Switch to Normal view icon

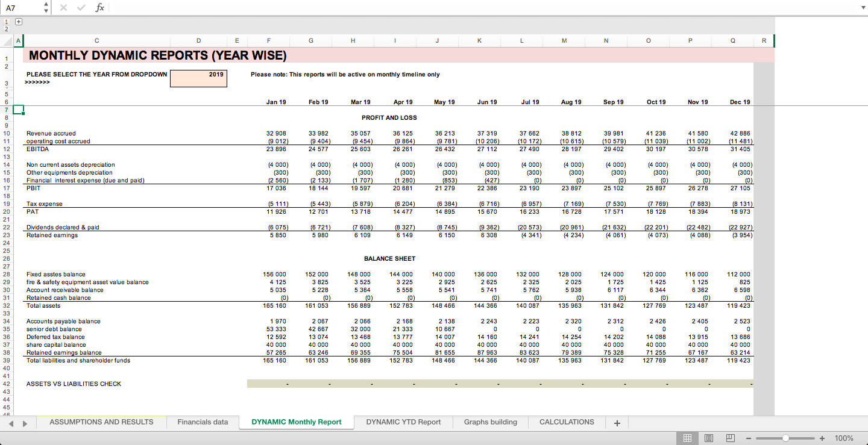(687, 438)
